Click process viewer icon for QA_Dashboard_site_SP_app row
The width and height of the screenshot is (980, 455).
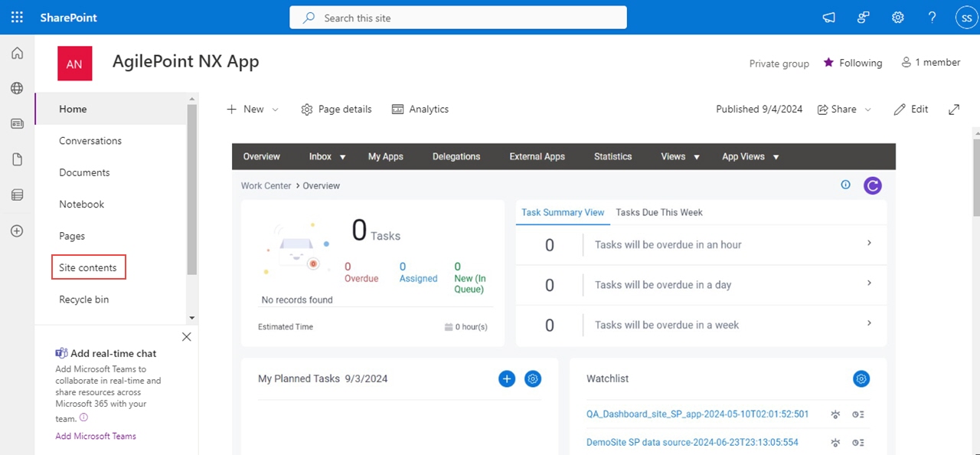click(x=836, y=414)
